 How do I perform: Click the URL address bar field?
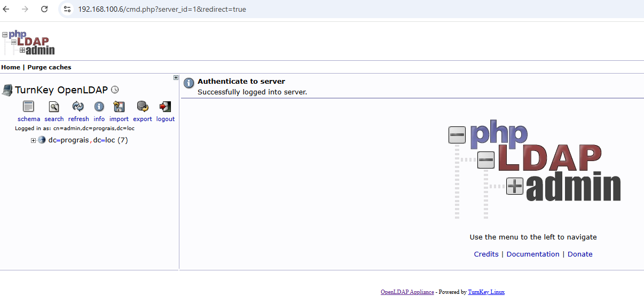click(x=352, y=9)
